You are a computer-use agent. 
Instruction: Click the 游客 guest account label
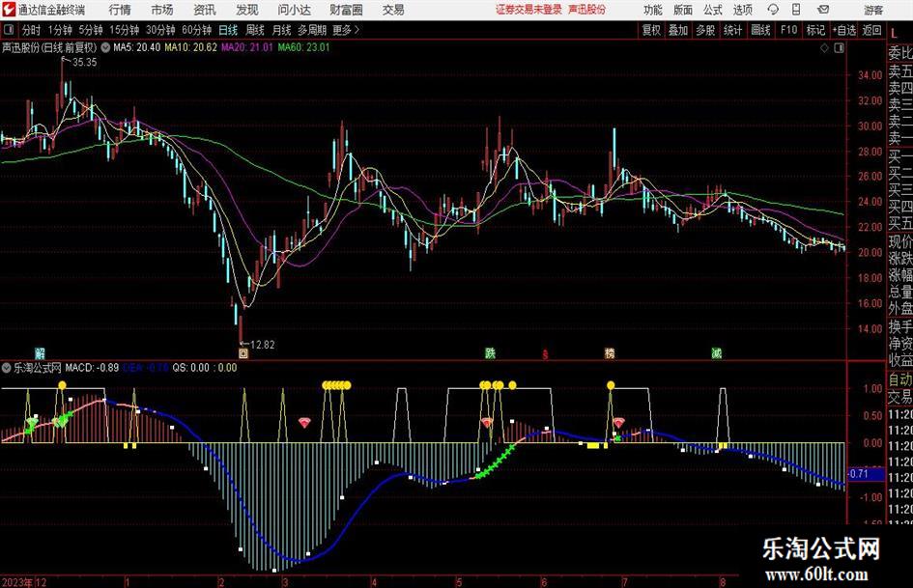873,10
